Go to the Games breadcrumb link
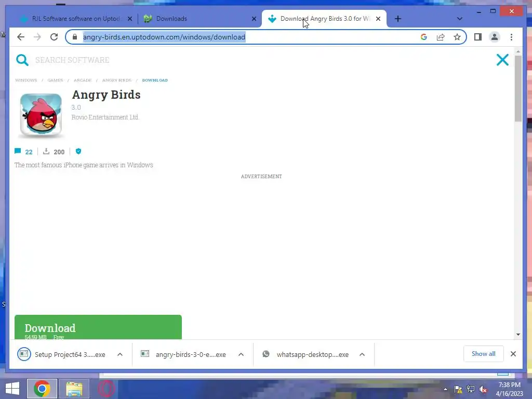This screenshot has height=399, width=532. [55, 80]
